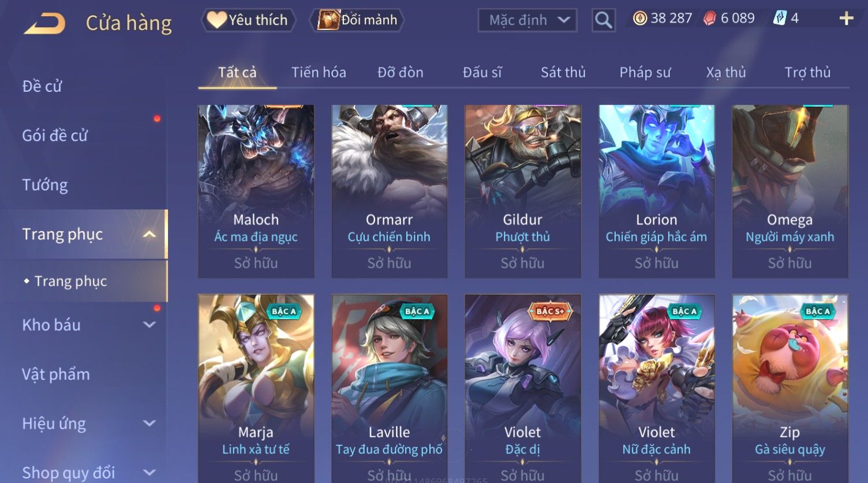Tap the gold coin balance icon
868x483 pixels.
[x=639, y=18]
